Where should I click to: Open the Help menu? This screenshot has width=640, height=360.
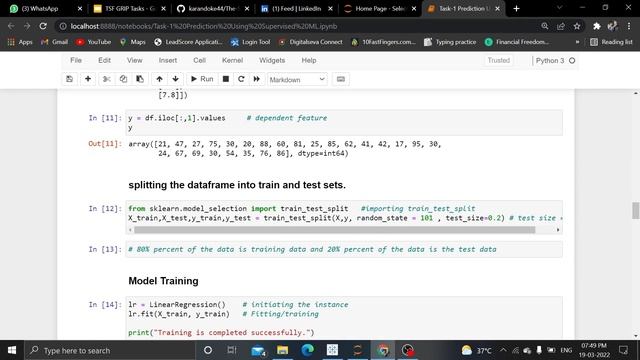pos(309,60)
